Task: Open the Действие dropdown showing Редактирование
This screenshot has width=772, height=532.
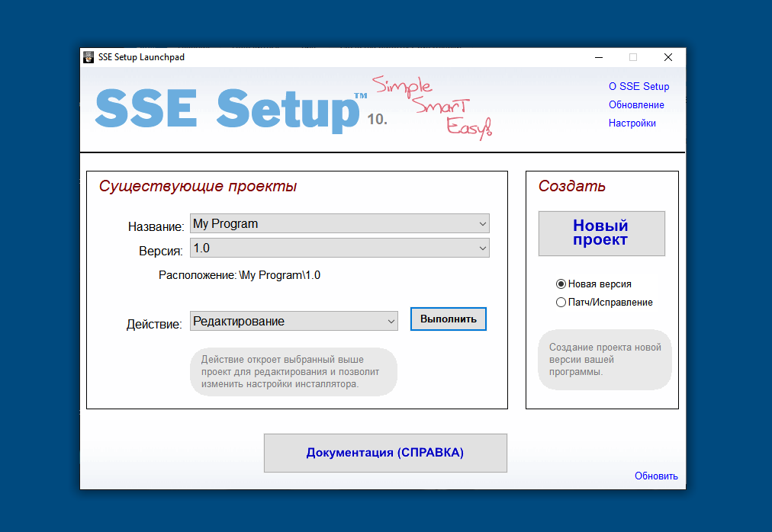Action: click(x=294, y=321)
